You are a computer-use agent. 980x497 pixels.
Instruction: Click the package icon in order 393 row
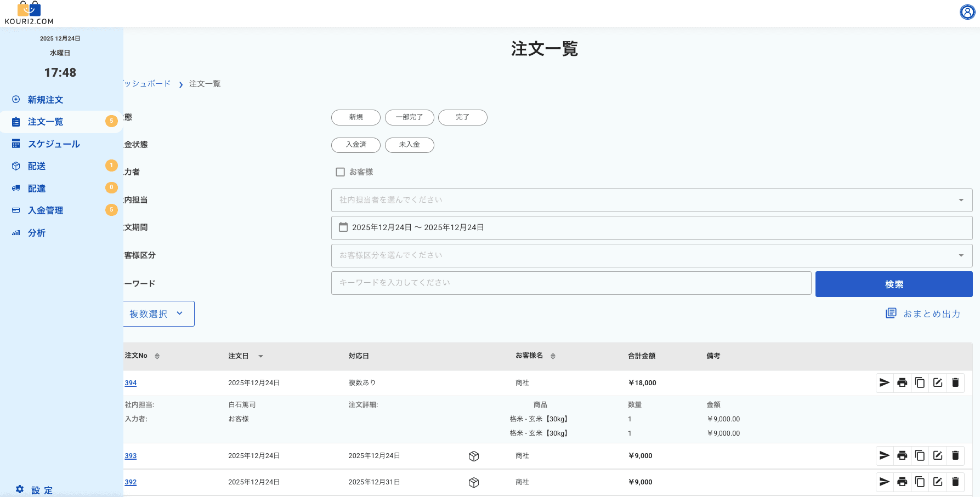click(x=474, y=456)
